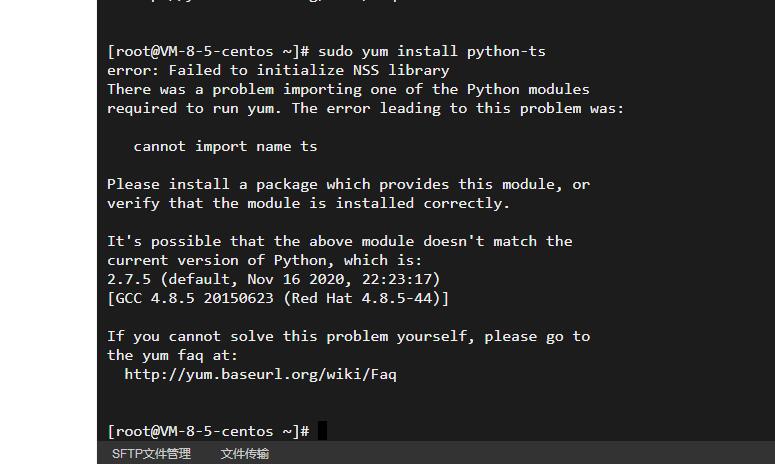The height and width of the screenshot is (464, 775).
Task: Switch to the 文件传输 tab
Action: pos(245,454)
